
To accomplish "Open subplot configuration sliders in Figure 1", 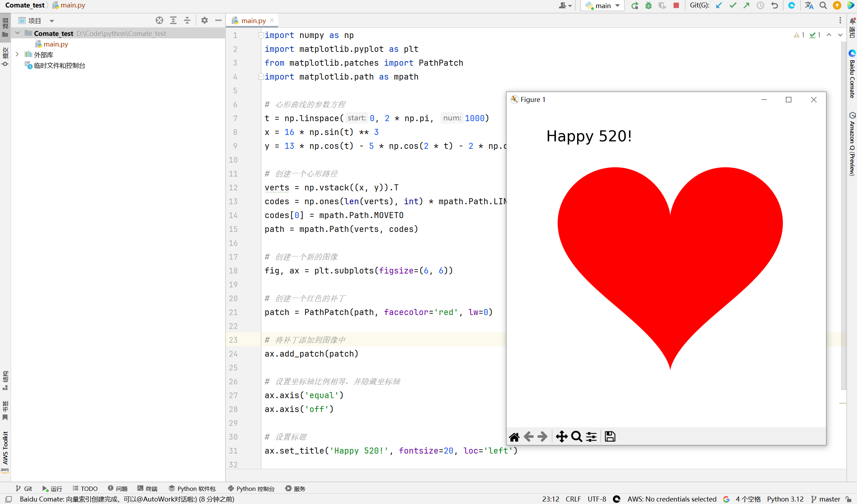I will [x=591, y=437].
